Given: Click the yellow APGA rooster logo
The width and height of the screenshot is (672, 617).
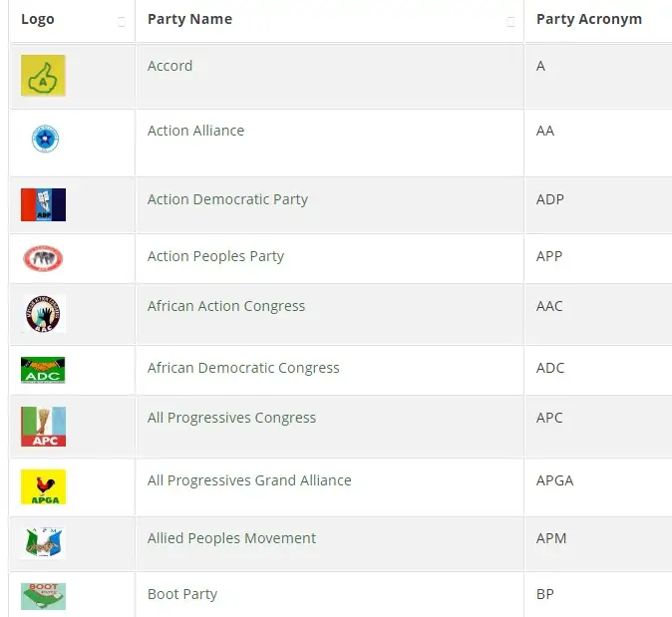Looking at the screenshot, I should click(x=43, y=487).
